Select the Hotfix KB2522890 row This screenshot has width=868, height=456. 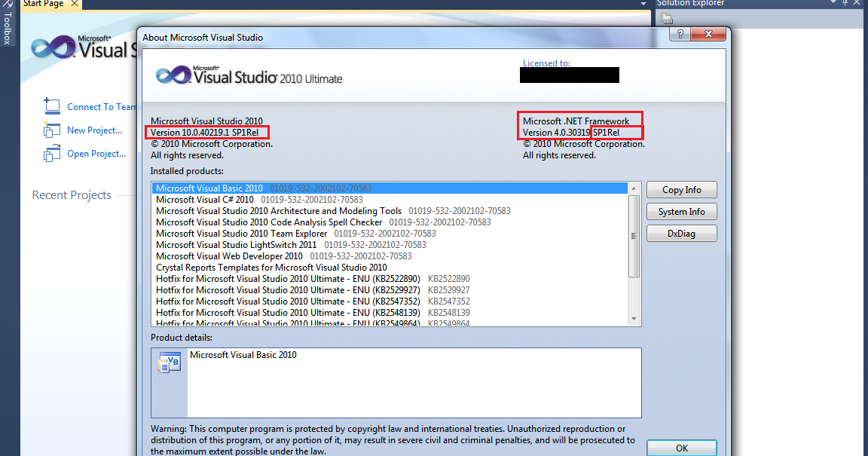[390, 279]
